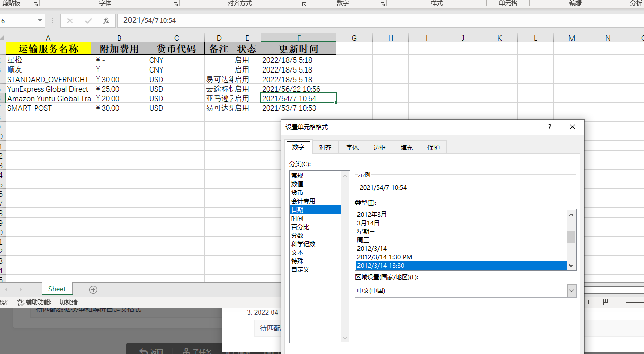The image size is (644, 354).
Task: Switch to the 边框 tab
Action: 379,147
